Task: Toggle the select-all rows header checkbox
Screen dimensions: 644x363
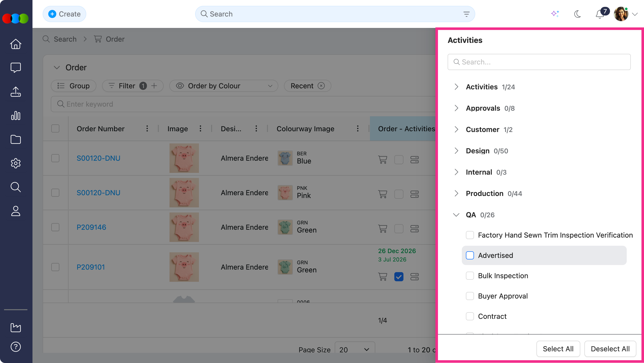Action: pos(55,128)
